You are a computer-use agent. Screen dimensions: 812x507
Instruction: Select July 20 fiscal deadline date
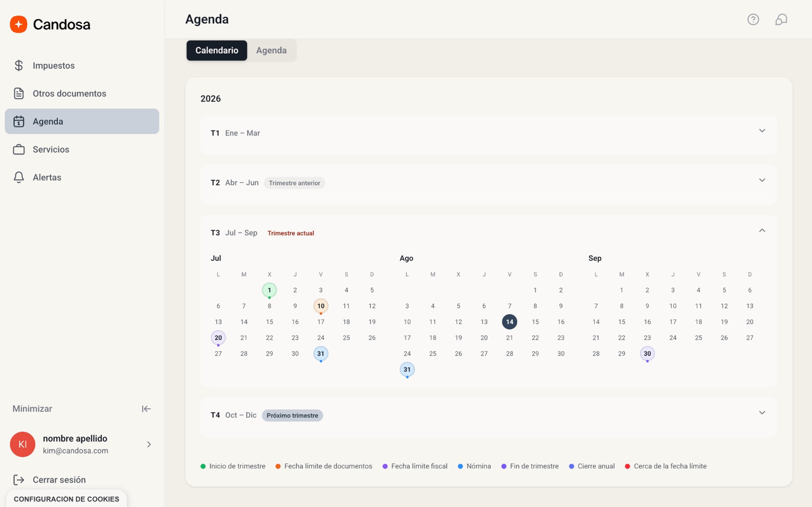(218, 337)
